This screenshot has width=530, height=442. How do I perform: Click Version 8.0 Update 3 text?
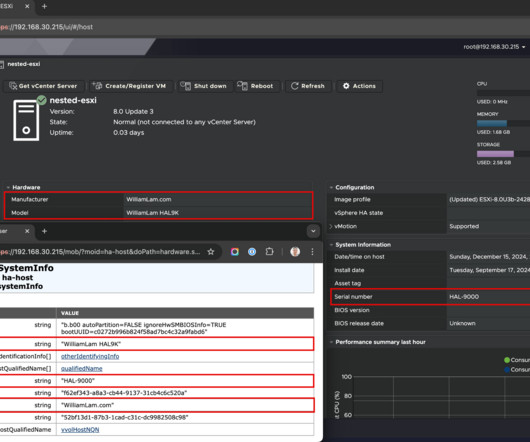coord(133,112)
